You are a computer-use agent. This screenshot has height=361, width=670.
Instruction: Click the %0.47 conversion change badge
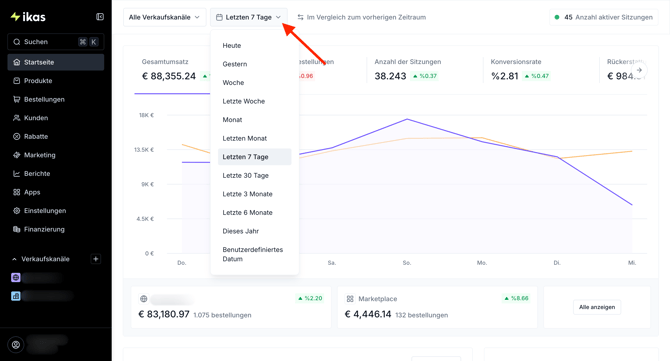point(537,76)
